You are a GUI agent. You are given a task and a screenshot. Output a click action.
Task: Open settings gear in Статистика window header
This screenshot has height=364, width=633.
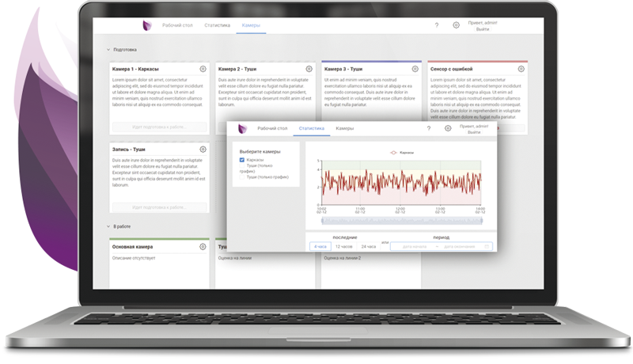(448, 128)
